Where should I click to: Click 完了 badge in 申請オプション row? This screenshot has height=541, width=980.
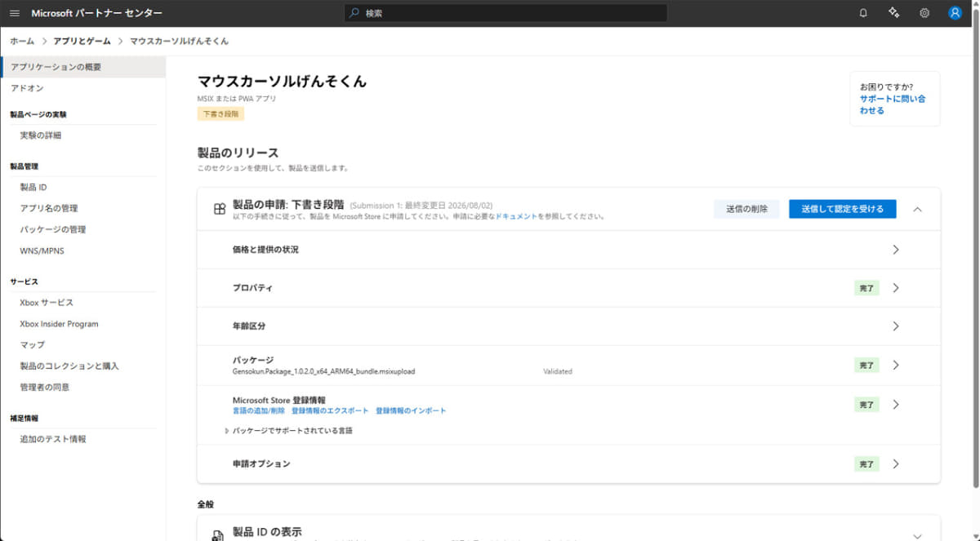(x=866, y=464)
